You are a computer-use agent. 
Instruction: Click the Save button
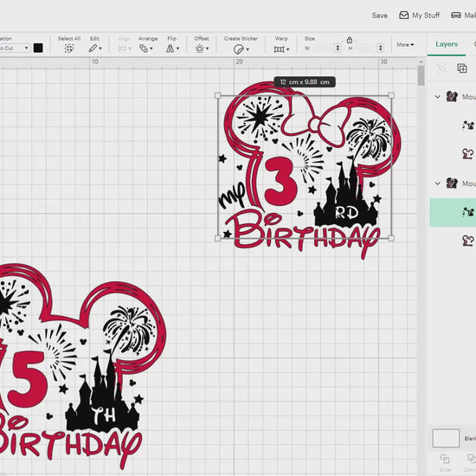coord(379,16)
